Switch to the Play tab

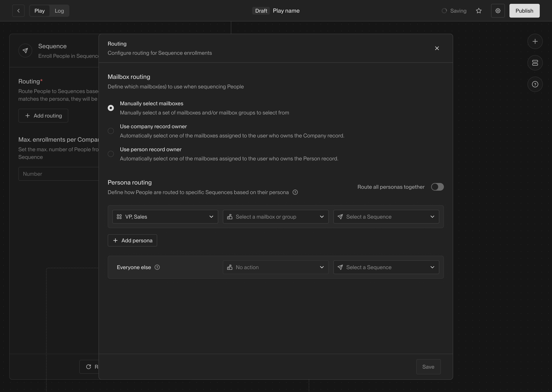click(x=39, y=11)
